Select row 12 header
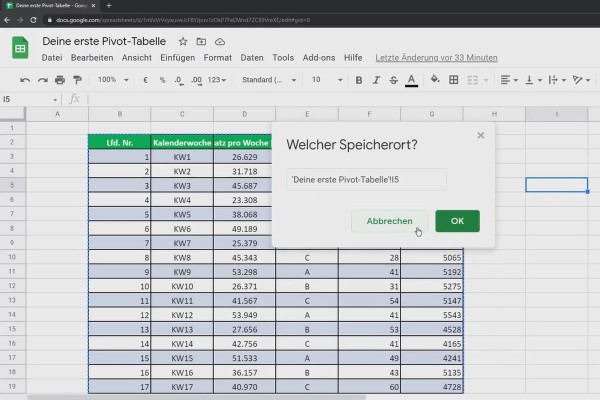600x400 pixels. tap(12, 286)
